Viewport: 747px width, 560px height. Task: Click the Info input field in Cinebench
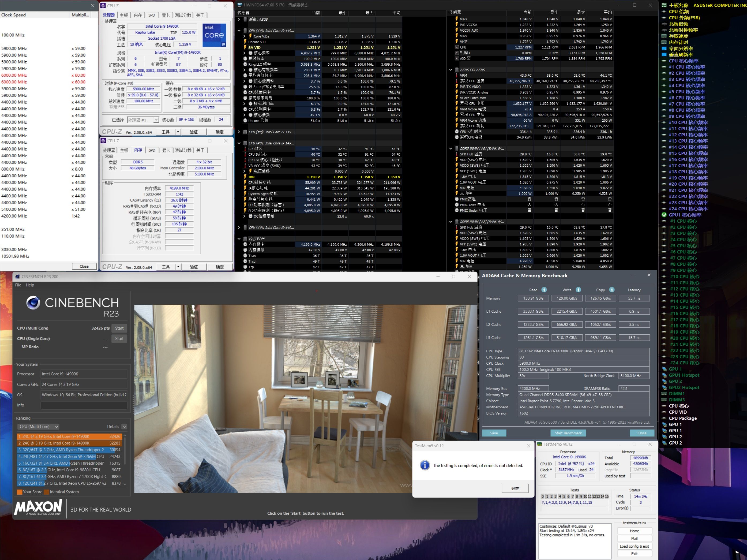[x=84, y=405]
